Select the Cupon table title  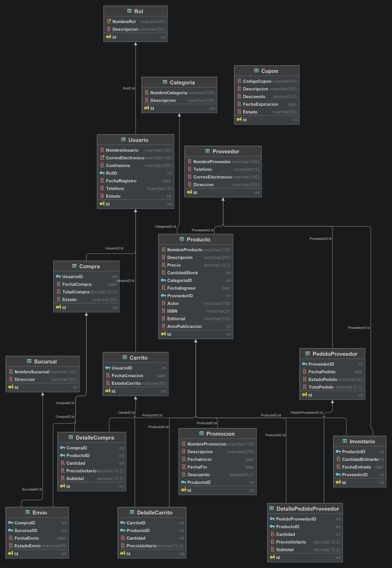(269, 71)
